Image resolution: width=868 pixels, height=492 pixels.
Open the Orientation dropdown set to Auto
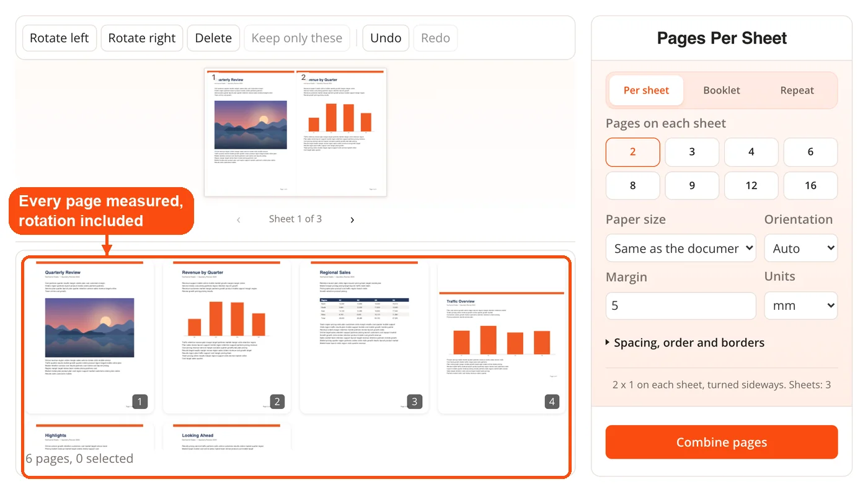(x=801, y=248)
